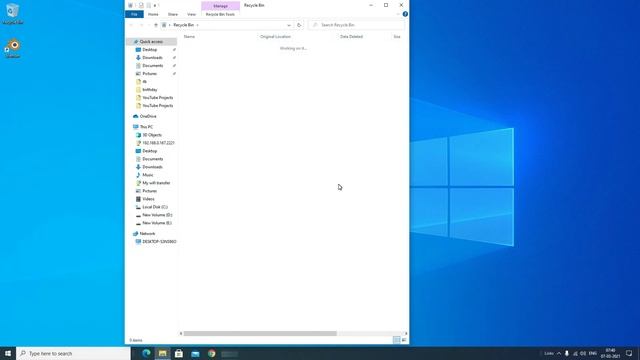Open the address bar history dropdown
Image resolution: width=640 pixels, height=360 pixels.
click(x=289, y=25)
